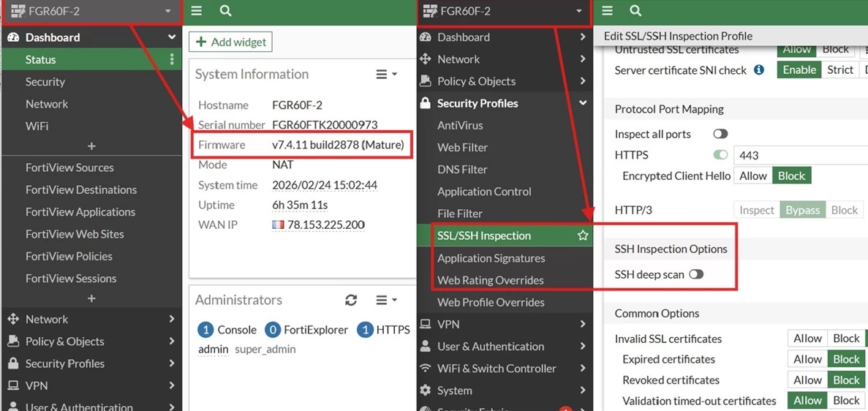This screenshot has height=411, width=868.
Task: Toggle the SSH deep scan switch
Action: [696, 274]
